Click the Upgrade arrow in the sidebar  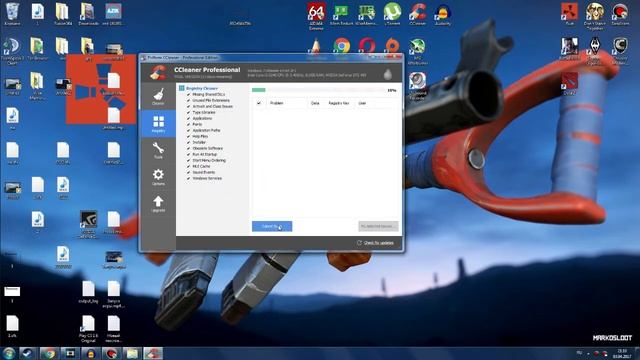158,203
